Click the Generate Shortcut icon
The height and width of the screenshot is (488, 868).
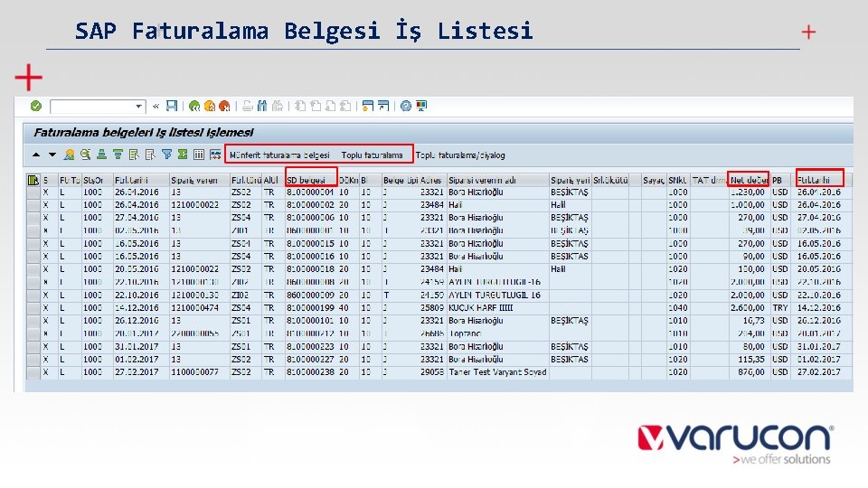click(x=383, y=106)
